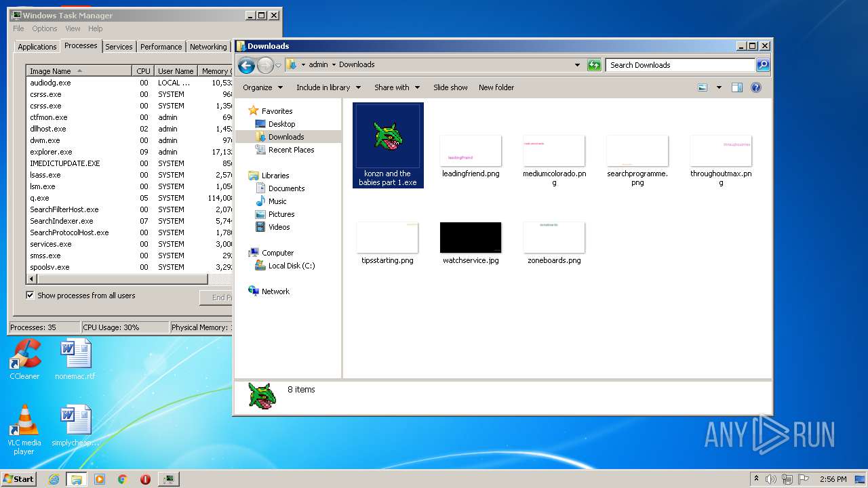Viewport: 868px width, 488px height.
Task: Select simplycheap desktop document icon
Action: (x=75, y=426)
